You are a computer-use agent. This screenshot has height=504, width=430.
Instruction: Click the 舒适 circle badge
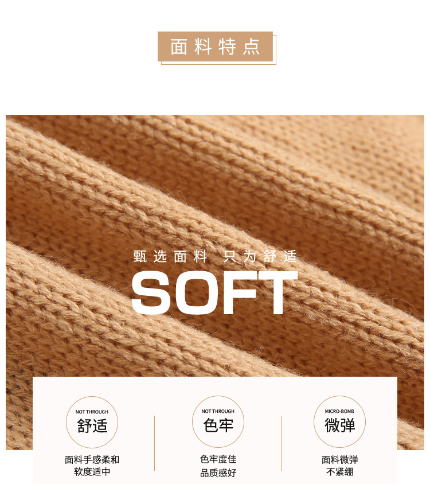point(92,422)
